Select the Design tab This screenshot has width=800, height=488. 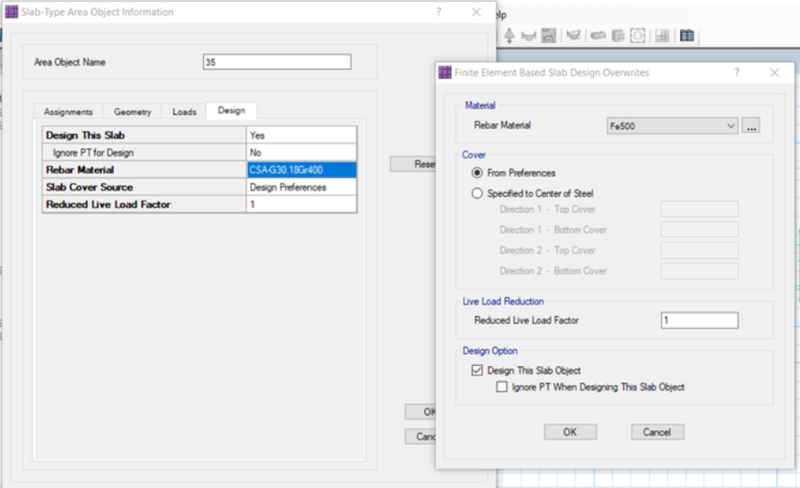tap(231, 110)
